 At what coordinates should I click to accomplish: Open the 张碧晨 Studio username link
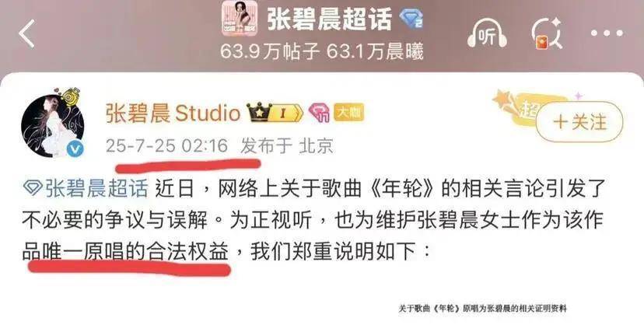(173, 113)
